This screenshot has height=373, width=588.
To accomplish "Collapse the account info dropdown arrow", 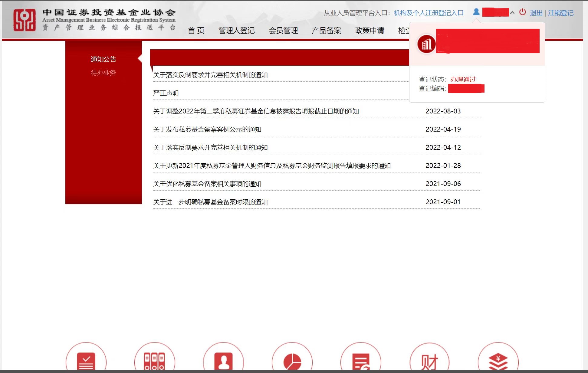I will coord(512,13).
